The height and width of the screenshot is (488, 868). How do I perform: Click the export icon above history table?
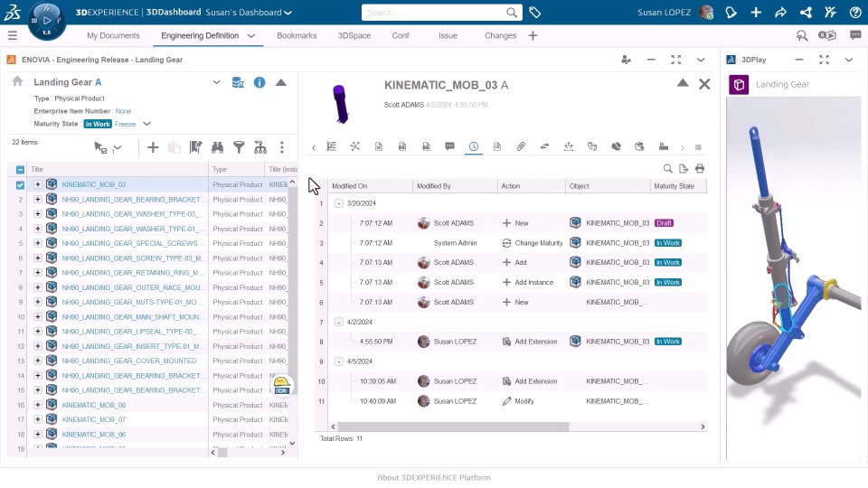(684, 168)
